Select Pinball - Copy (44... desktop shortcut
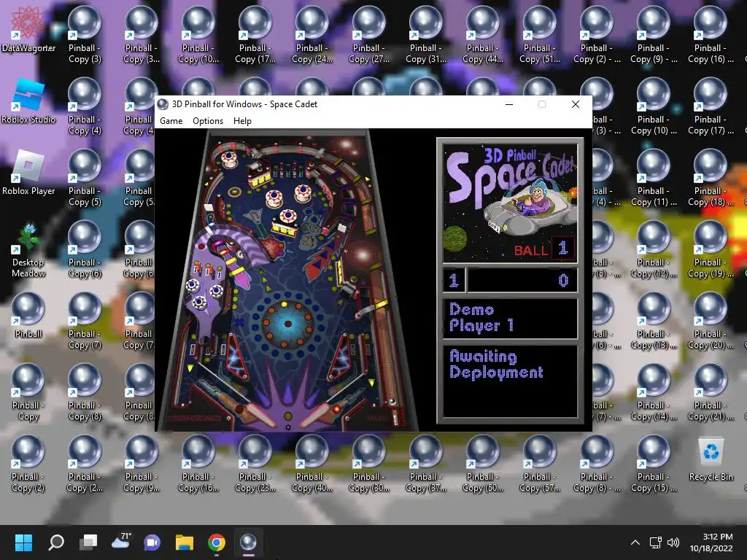The image size is (747, 560). click(x=483, y=35)
